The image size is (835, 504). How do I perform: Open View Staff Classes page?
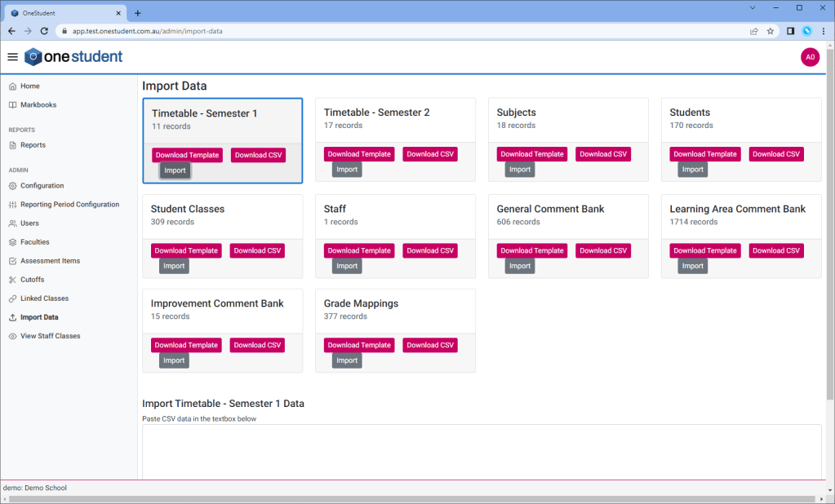[50, 336]
